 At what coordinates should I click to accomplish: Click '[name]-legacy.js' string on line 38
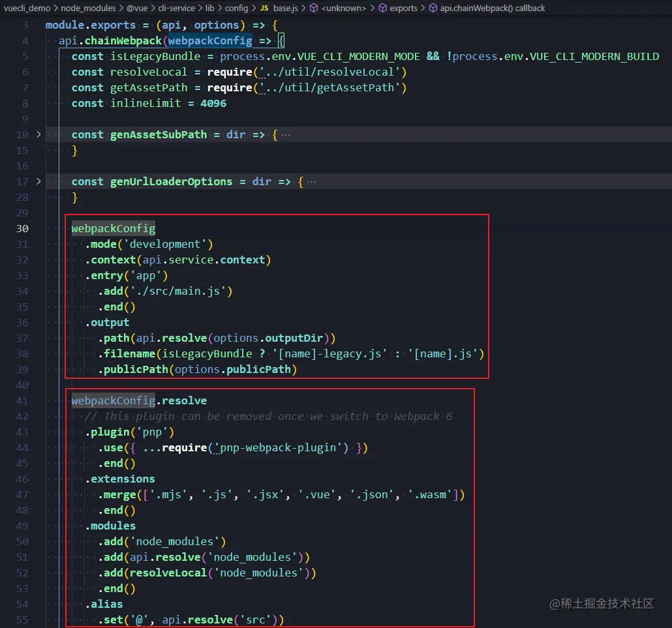[x=329, y=354]
